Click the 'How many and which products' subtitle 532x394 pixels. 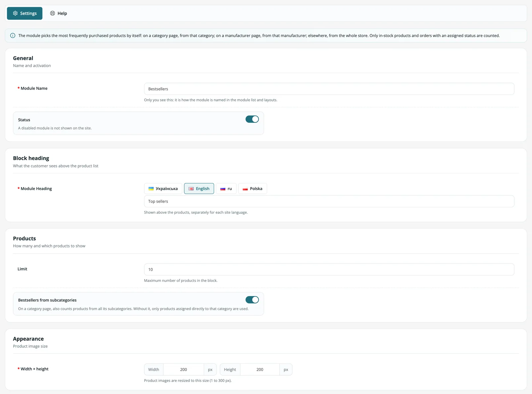(x=49, y=246)
